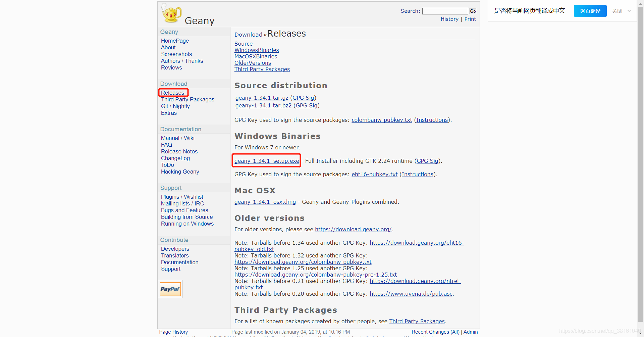Open colombanw-pubkey-pre-1.25.txt link
The height and width of the screenshot is (337, 644).
316,275
